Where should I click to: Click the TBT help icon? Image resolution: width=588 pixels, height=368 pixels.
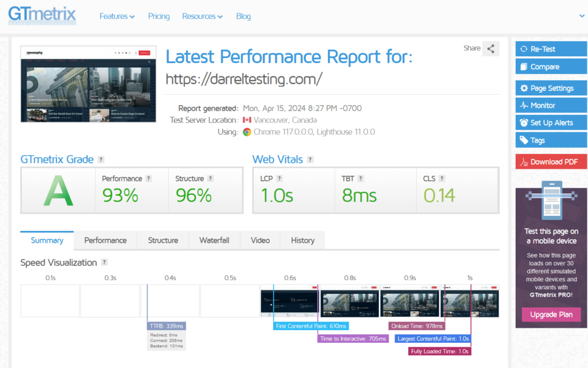(x=361, y=179)
